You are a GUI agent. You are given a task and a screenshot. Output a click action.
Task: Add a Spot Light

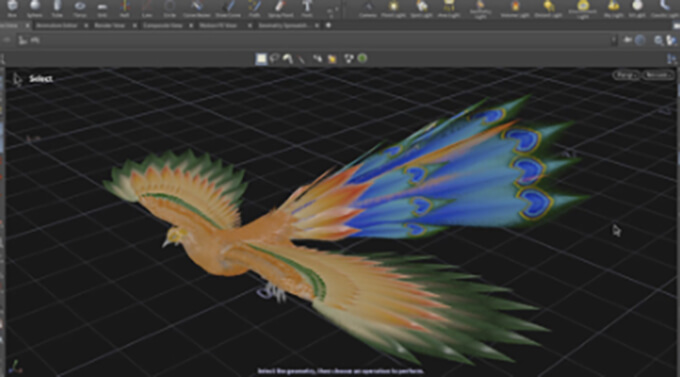pos(422,8)
